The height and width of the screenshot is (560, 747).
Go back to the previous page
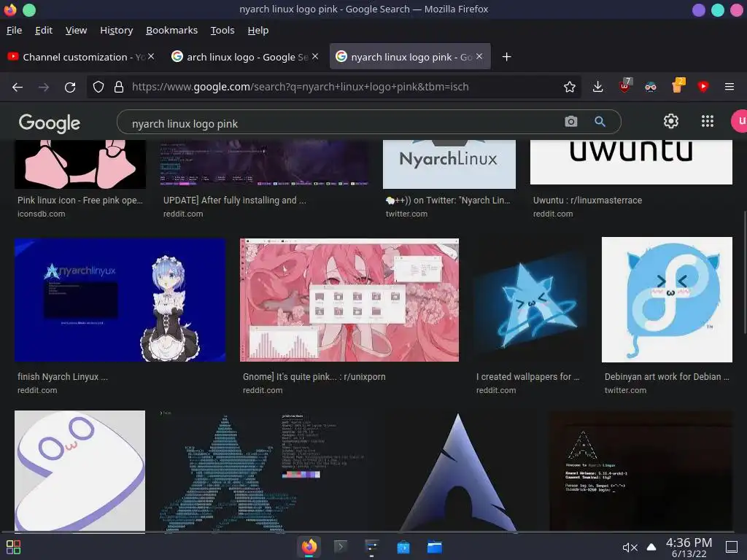18,87
